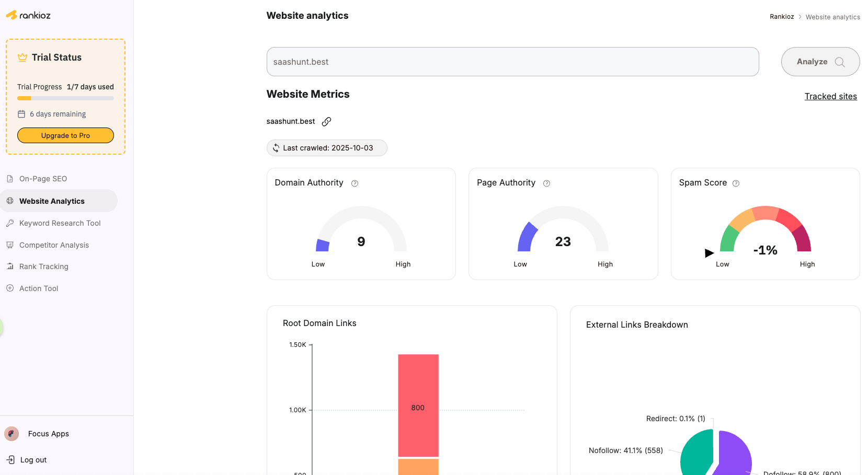Click the Focus Apps profile avatar
Viewport: 868px width, 475px height.
point(12,434)
